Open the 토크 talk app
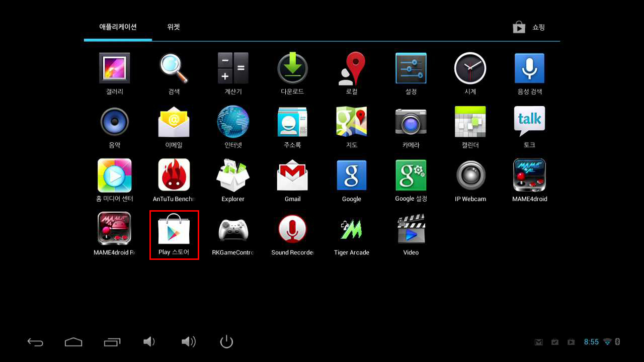The height and width of the screenshot is (362, 644). (x=529, y=127)
